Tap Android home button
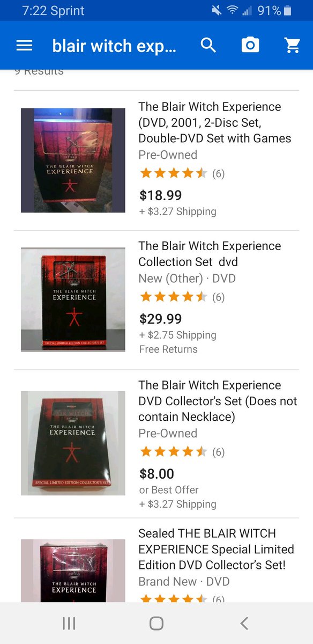This screenshot has width=313, height=644. tap(156, 623)
